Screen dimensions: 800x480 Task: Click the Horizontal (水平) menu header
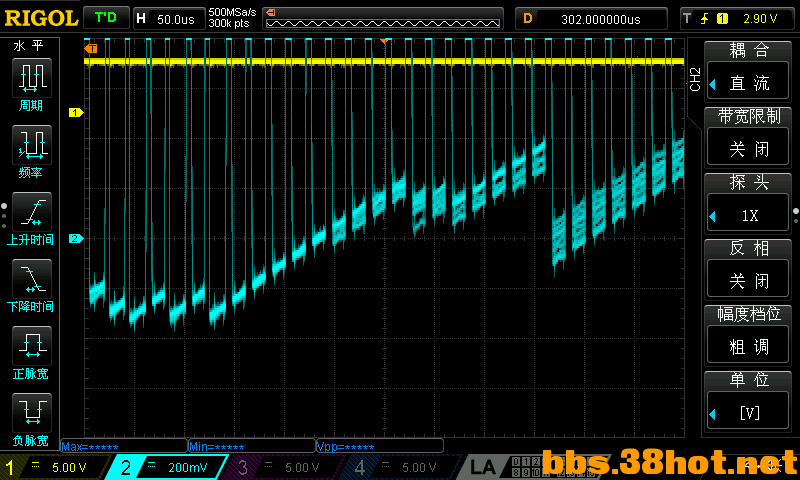pyautogui.click(x=29, y=46)
